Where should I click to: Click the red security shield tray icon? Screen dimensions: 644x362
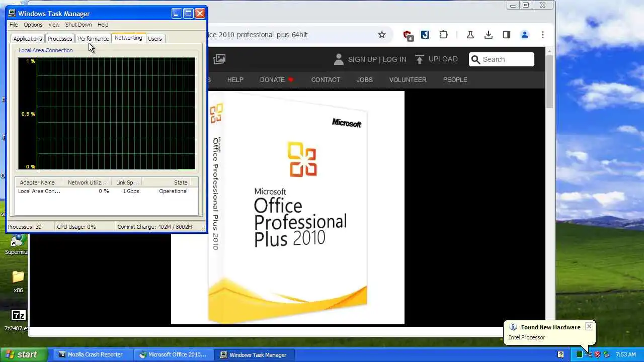597,354
